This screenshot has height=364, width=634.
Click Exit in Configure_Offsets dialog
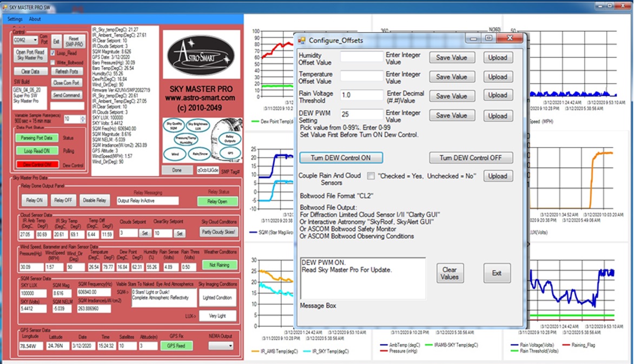(x=497, y=273)
